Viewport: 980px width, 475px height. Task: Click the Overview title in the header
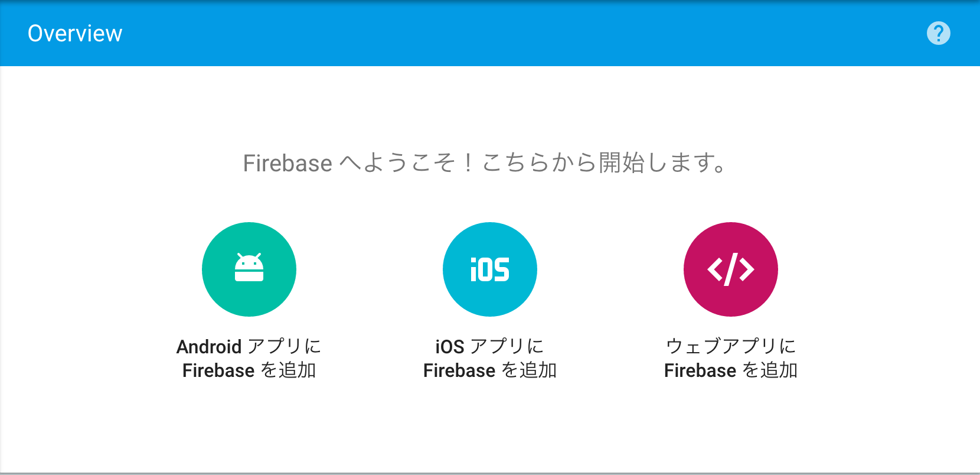pyautogui.click(x=75, y=34)
